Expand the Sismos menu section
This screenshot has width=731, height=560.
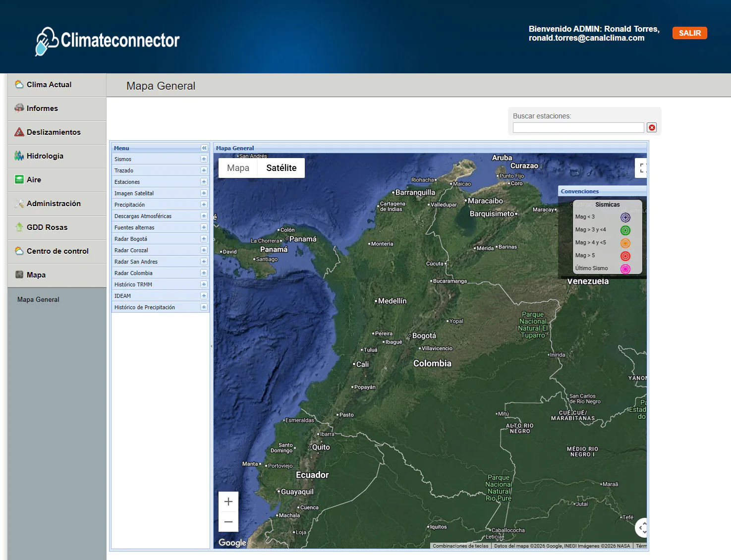click(x=204, y=159)
